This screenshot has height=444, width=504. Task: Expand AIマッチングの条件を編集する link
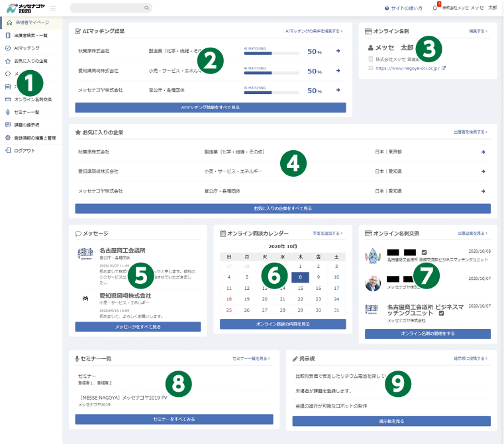click(x=314, y=31)
